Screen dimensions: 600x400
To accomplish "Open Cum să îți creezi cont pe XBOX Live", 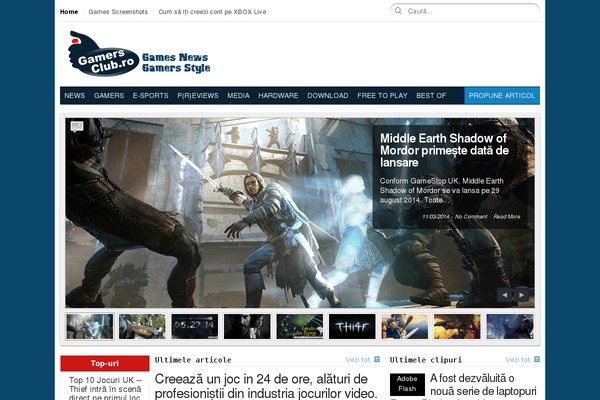I will coord(212,12).
